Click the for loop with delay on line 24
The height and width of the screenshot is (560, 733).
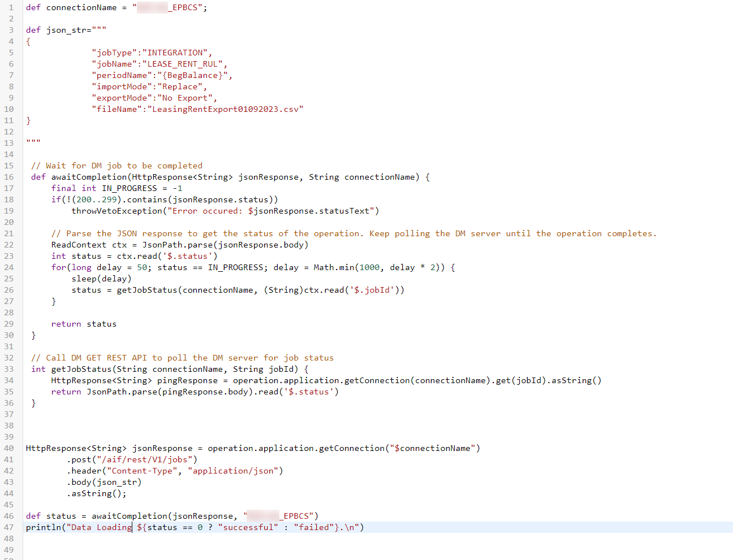click(x=253, y=267)
